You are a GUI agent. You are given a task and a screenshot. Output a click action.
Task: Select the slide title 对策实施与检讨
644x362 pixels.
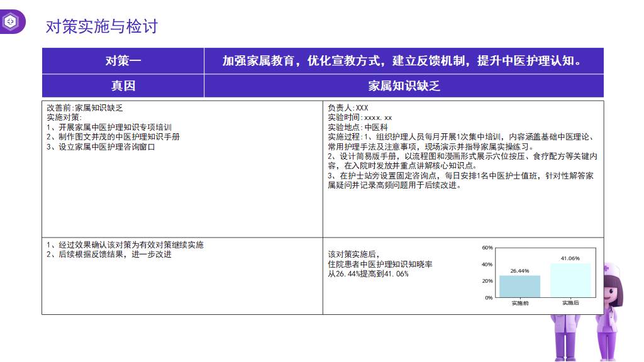click(x=101, y=26)
